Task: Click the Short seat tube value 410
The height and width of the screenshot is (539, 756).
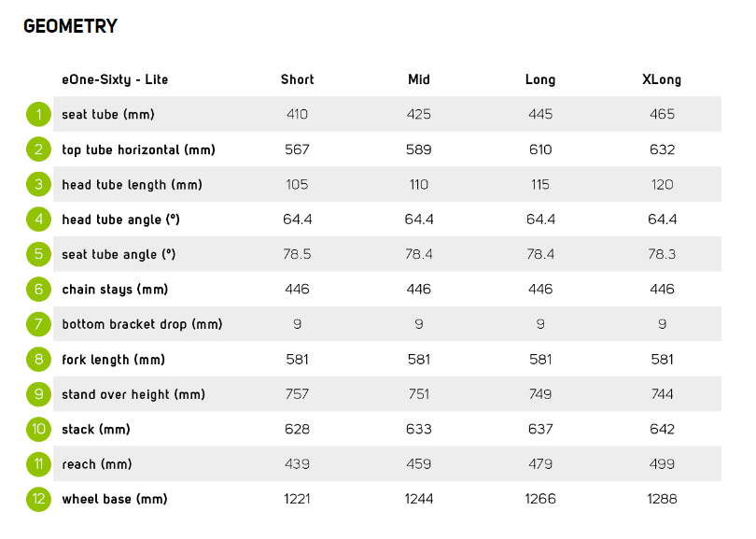Action: tap(297, 114)
